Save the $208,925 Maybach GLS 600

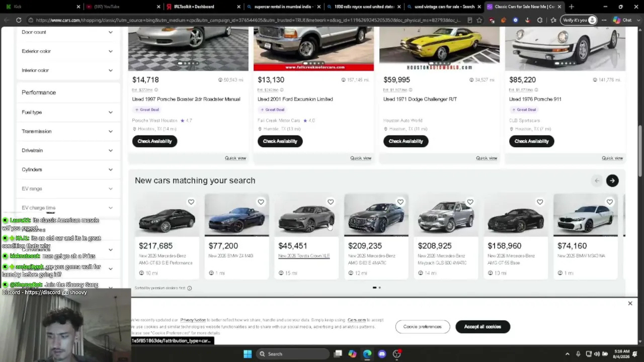point(470,202)
